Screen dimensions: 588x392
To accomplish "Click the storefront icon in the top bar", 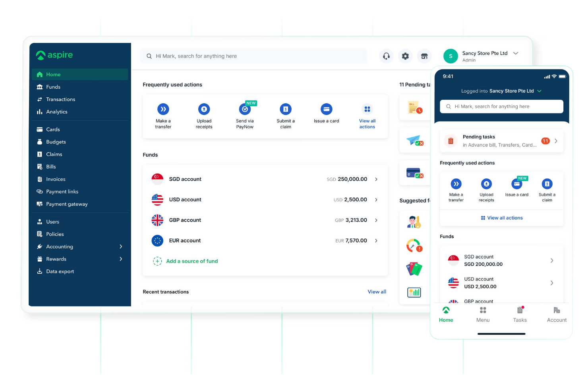I will point(424,56).
